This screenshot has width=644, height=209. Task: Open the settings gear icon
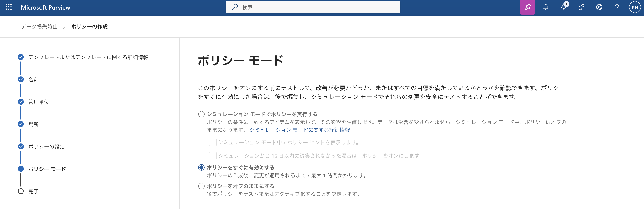[599, 7]
